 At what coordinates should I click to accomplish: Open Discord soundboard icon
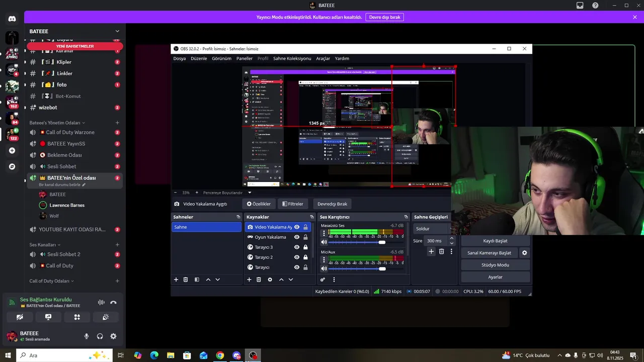tap(106, 317)
